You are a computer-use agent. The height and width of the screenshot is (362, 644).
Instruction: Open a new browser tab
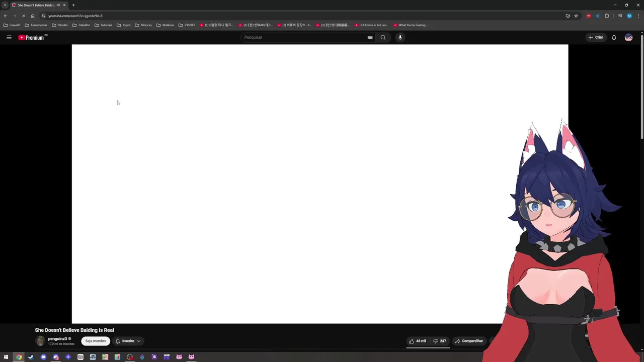coord(73,5)
